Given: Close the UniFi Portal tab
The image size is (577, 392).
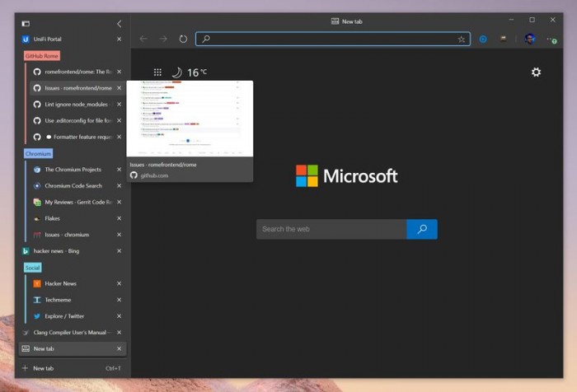Looking at the screenshot, I should pyautogui.click(x=119, y=39).
